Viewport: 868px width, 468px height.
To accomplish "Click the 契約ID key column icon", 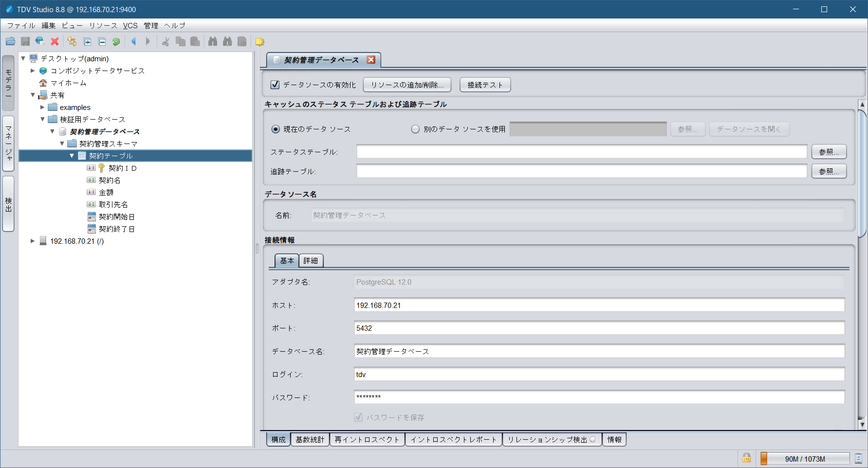I will click(101, 168).
